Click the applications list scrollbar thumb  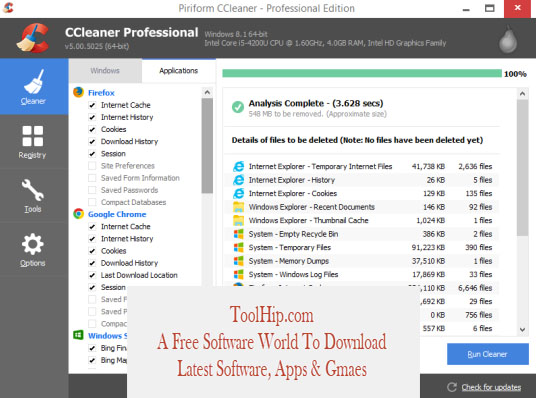pyautogui.click(x=207, y=146)
